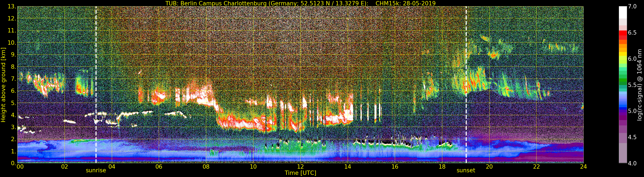Click the colorbar value '7.0'
Screen dimensions: 644x177
click(632, 6)
